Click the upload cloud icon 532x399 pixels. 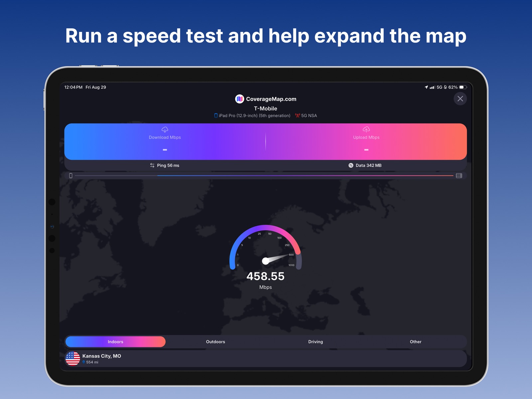(x=366, y=129)
